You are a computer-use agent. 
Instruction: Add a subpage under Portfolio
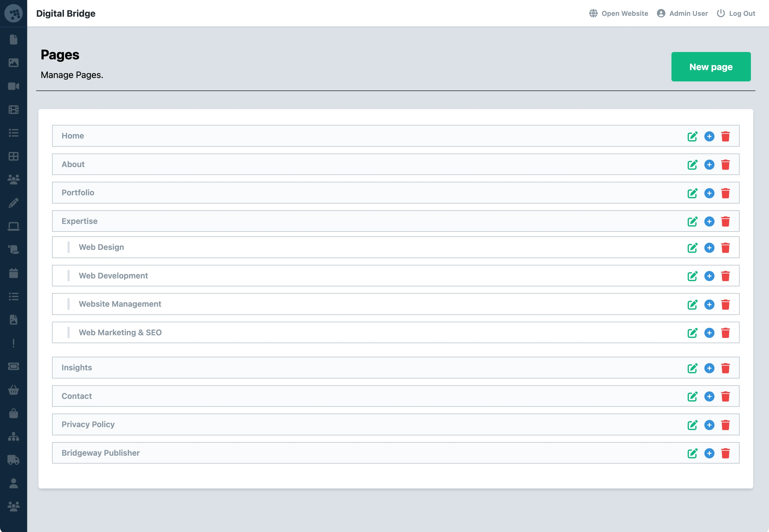click(709, 193)
